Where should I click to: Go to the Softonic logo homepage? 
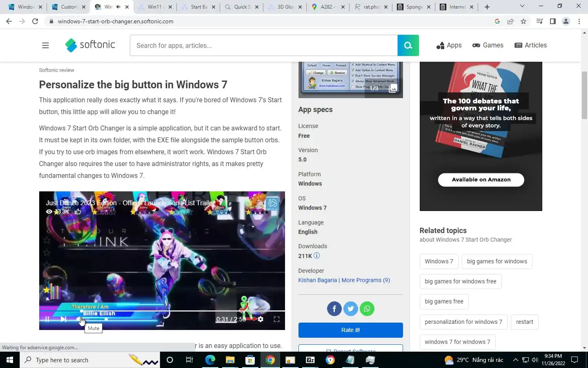(90, 45)
